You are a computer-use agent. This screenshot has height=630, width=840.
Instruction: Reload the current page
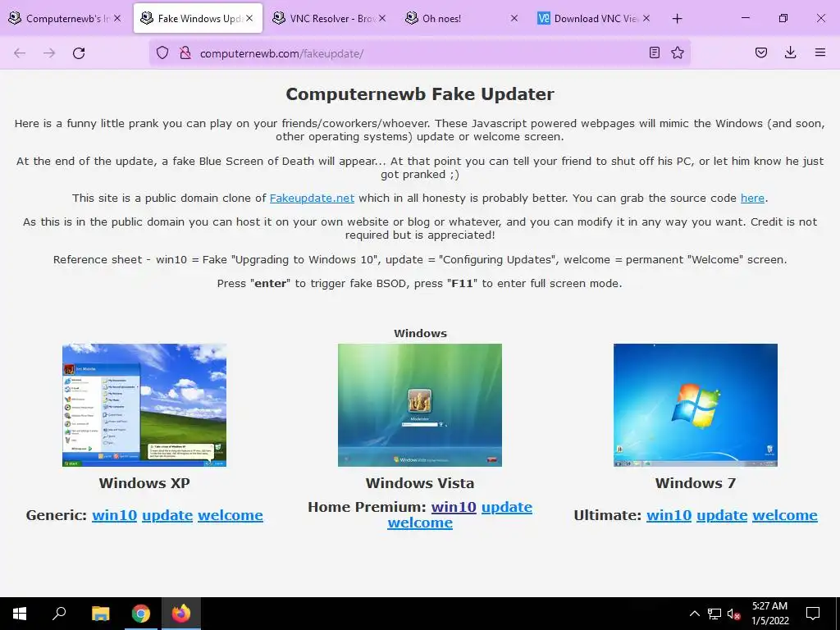click(79, 53)
